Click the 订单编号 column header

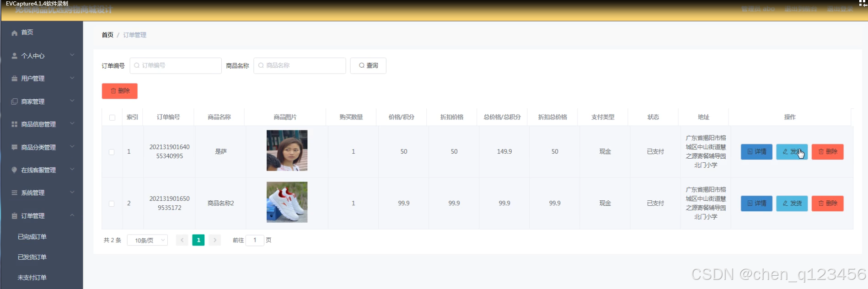pos(169,118)
